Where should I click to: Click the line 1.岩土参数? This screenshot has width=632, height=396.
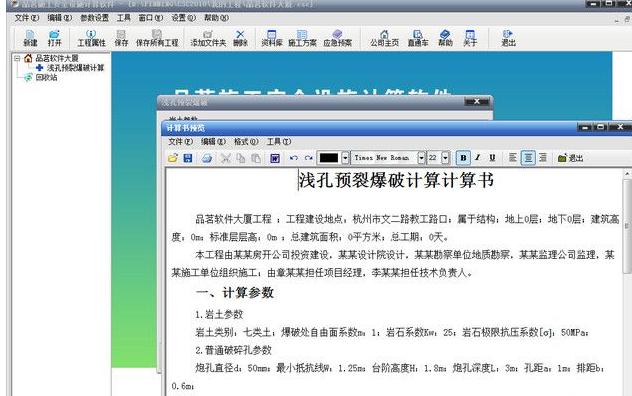tap(219, 315)
